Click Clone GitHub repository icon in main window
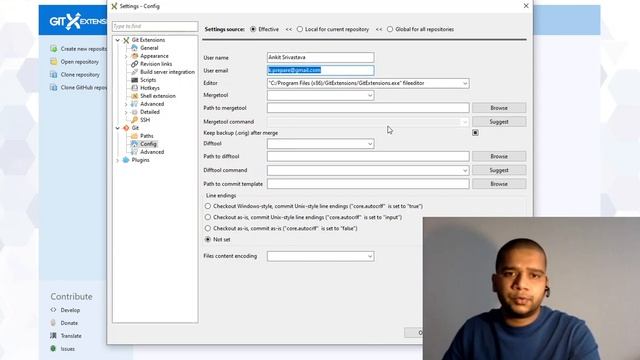 point(53,87)
